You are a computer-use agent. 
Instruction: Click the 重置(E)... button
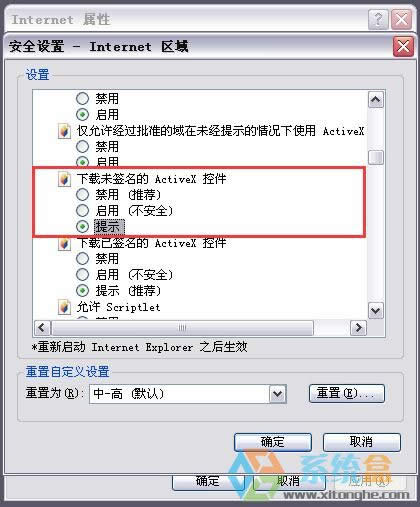tap(347, 394)
